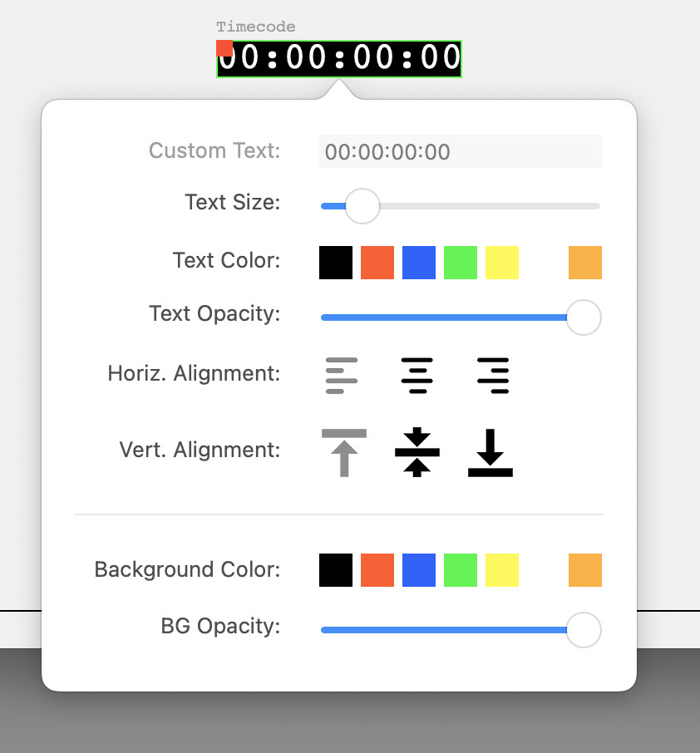Image resolution: width=700 pixels, height=753 pixels.
Task: Choose the green text color swatch
Action: (x=461, y=263)
